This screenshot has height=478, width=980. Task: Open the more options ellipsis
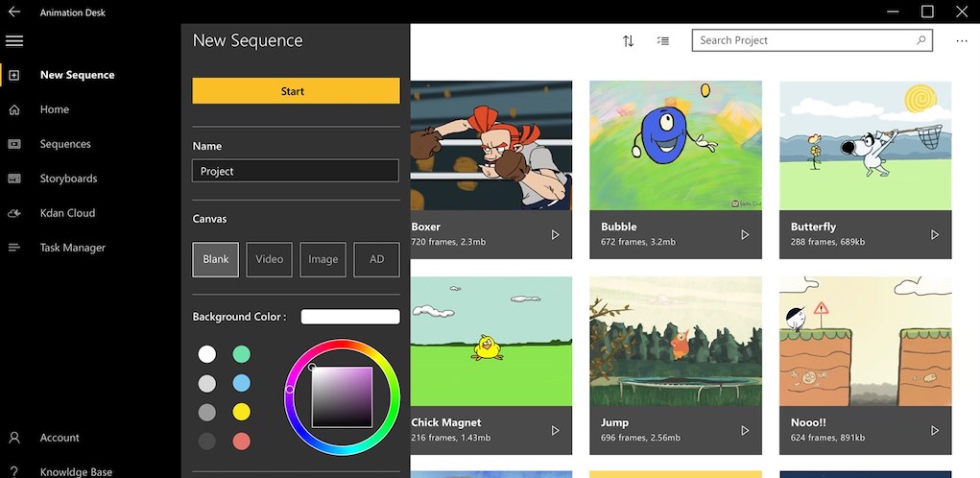pyautogui.click(x=961, y=40)
